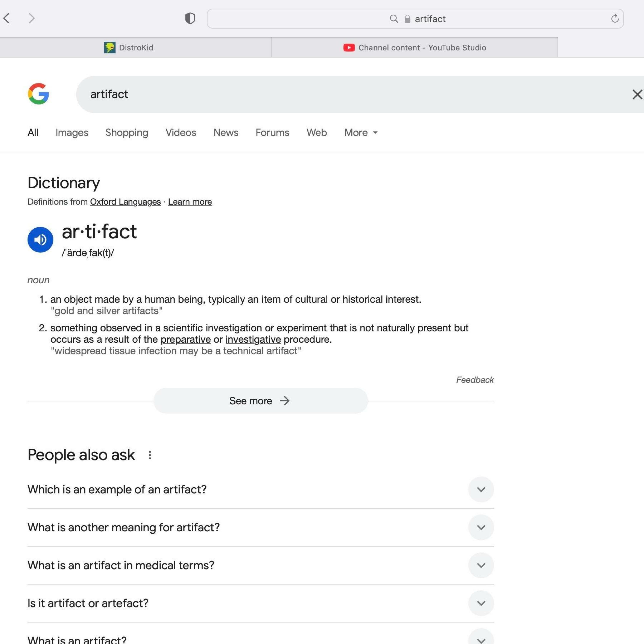Click the browser forward arrow
The image size is (644, 644).
tap(32, 18)
